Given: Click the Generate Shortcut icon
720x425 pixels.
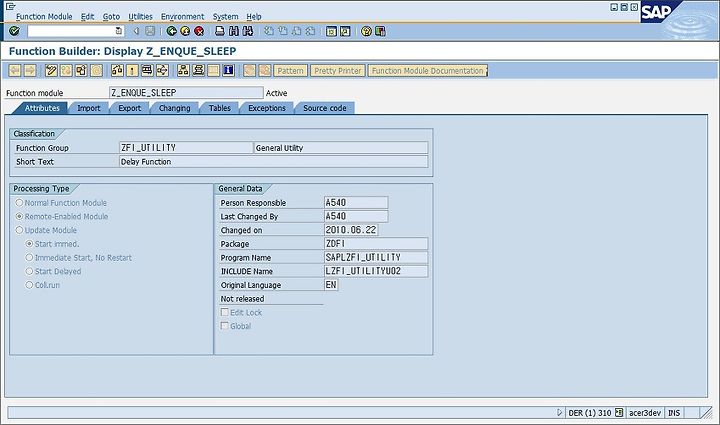Looking at the screenshot, I should (x=345, y=31).
